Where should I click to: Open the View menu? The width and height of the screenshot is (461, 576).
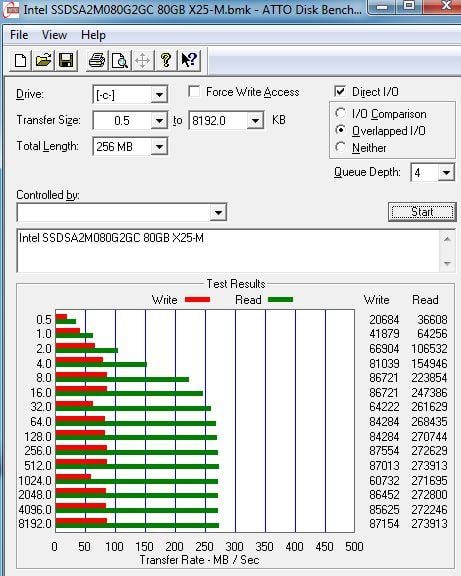pos(54,35)
